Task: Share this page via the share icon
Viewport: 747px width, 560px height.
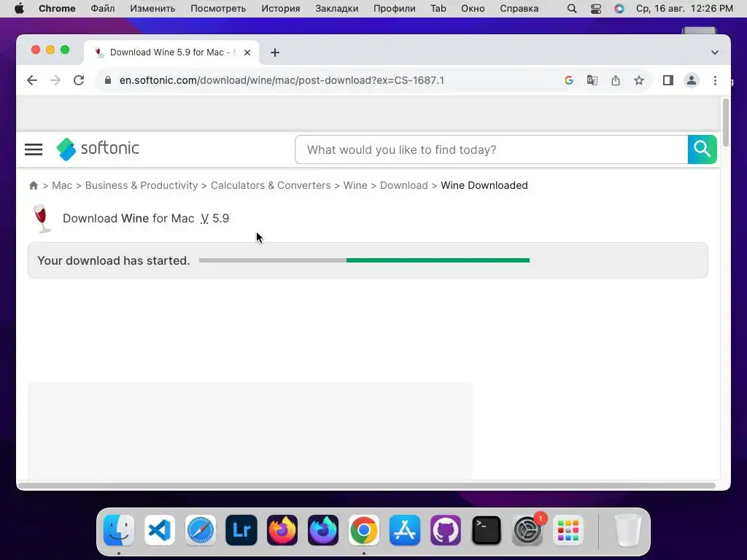Action: (x=616, y=80)
